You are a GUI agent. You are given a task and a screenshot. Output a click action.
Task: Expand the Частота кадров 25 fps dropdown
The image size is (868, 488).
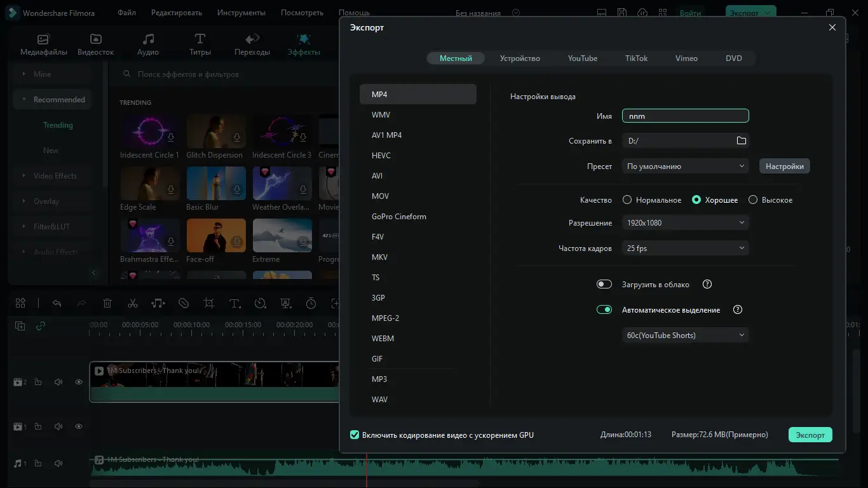(685, 248)
